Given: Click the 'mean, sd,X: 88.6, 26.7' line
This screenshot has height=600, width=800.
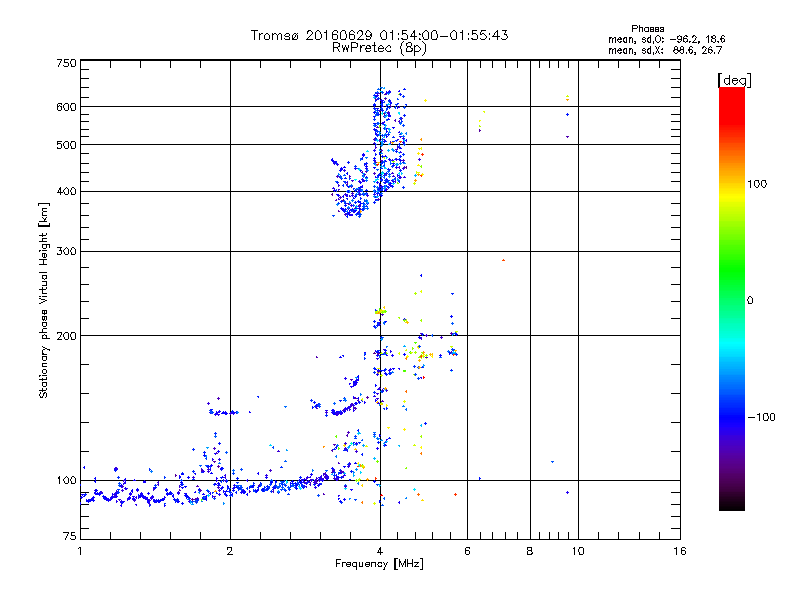Looking at the screenshot, I should [x=665, y=51].
